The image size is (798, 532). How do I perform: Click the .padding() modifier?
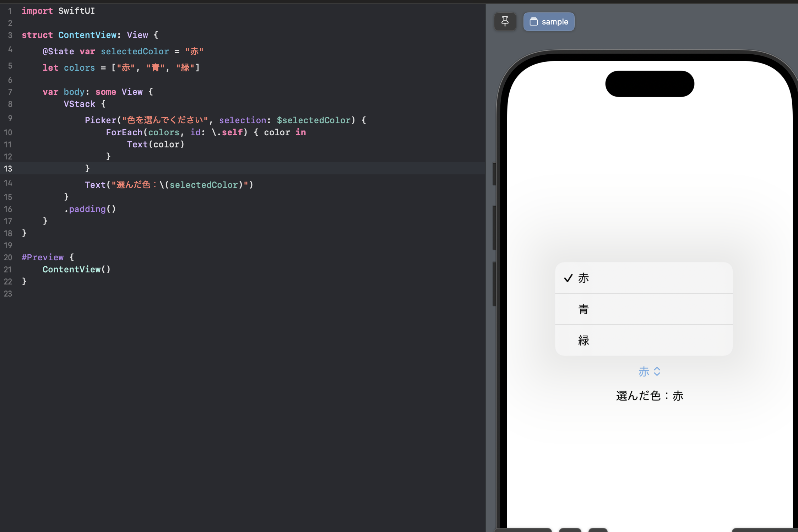point(90,209)
